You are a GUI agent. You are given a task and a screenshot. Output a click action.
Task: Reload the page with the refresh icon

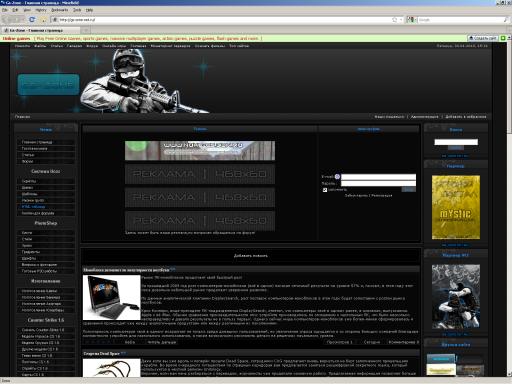tap(32, 20)
